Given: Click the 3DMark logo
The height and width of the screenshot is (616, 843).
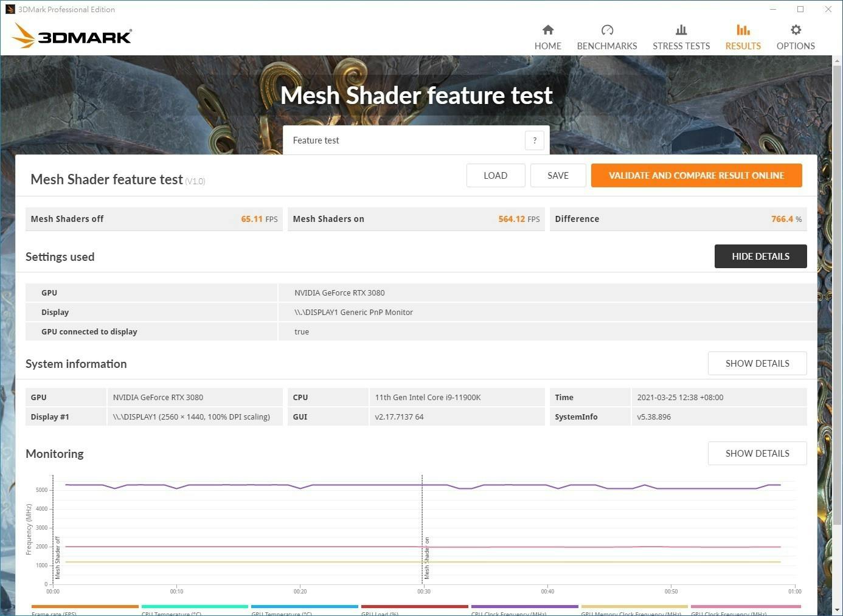Looking at the screenshot, I should [72, 36].
